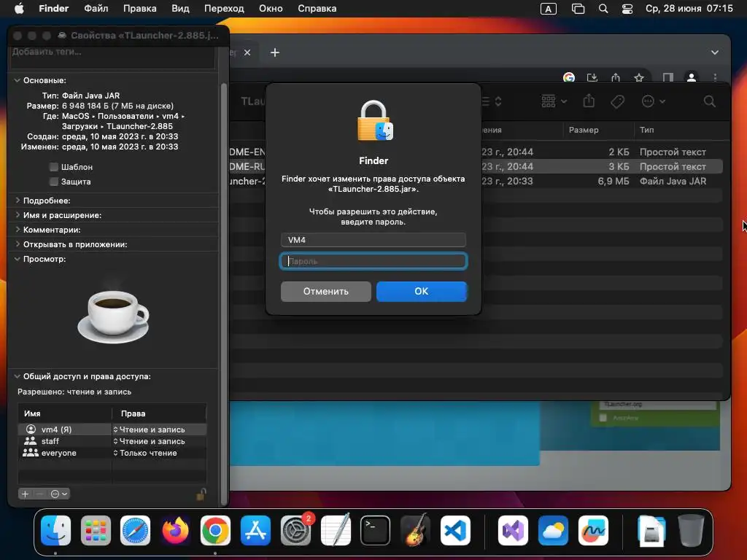Open Safari from the Dock
Image resolution: width=747 pixels, height=560 pixels.
tap(135, 530)
